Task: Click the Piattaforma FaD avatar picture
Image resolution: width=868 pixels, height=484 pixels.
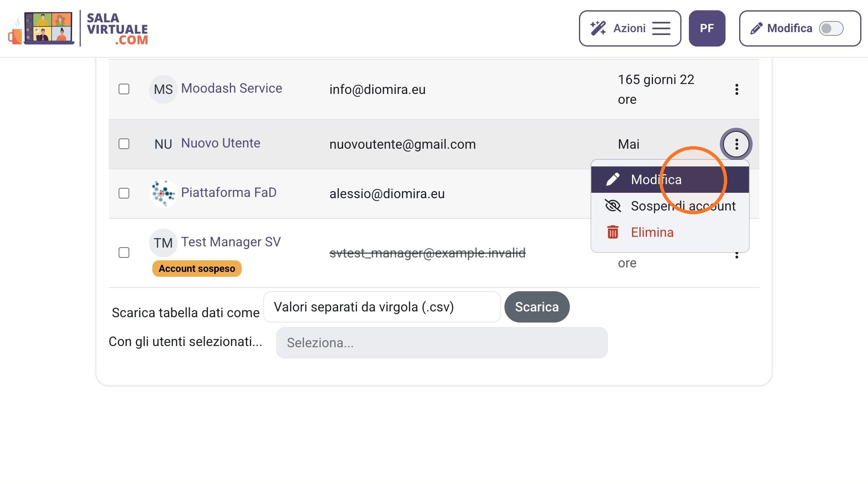Action: (163, 194)
